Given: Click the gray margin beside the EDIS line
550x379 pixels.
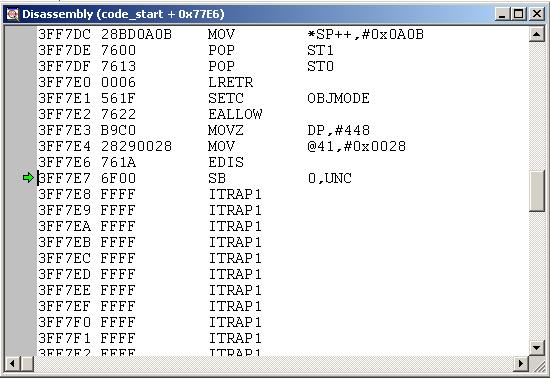Looking at the screenshot, I should click(20, 162).
